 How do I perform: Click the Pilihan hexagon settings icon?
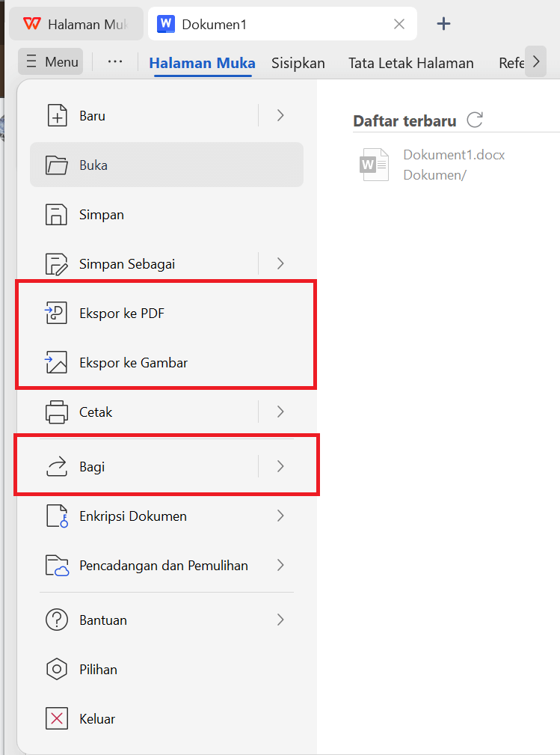[x=57, y=669]
